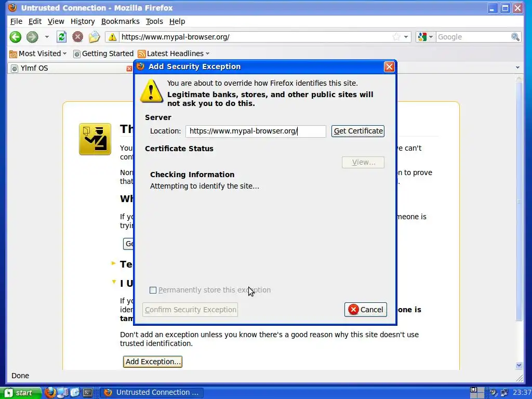
Task: Minimize the Firefox window
Action: [492, 8]
